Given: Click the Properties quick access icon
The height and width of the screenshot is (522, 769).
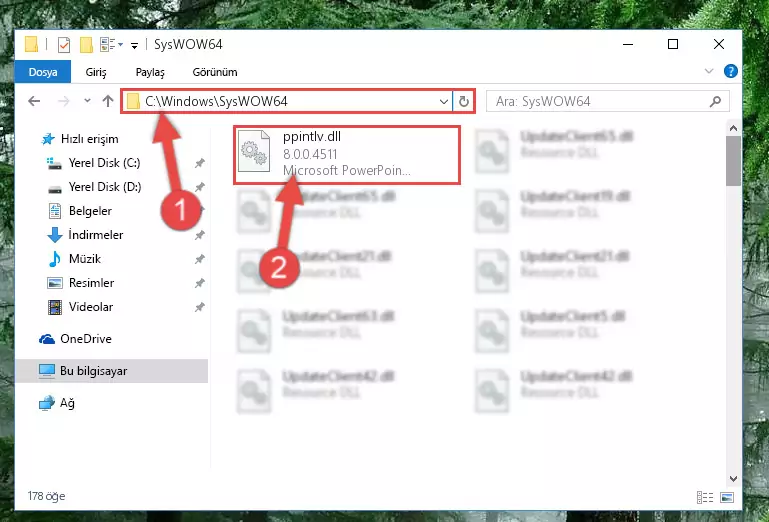Looking at the screenshot, I should (x=64, y=45).
